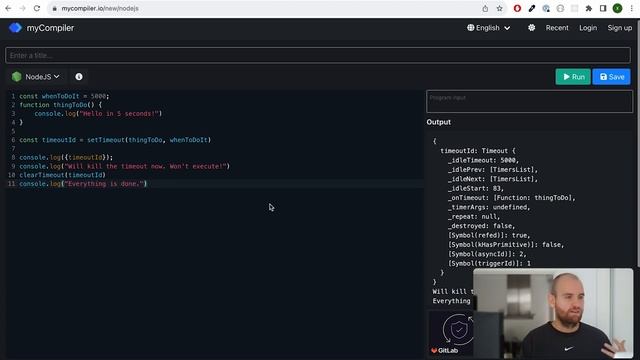Click the Enter a title field
The image size is (640, 360).
click(x=318, y=55)
